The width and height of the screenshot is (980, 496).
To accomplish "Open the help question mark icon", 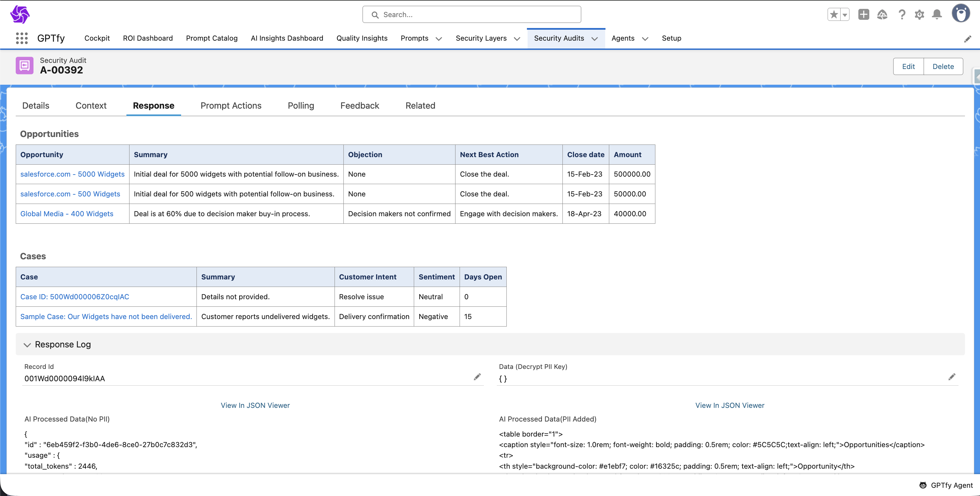I will pyautogui.click(x=902, y=14).
